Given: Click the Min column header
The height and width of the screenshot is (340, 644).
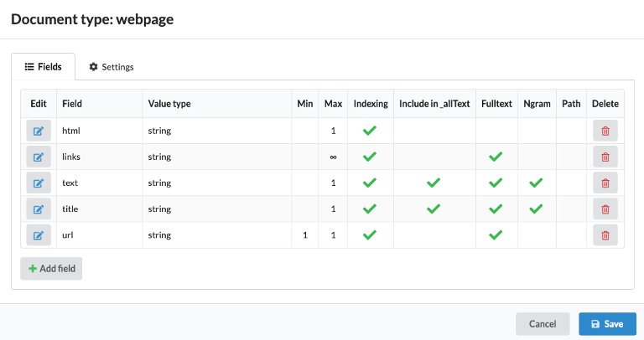Looking at the screenshot, I should point(305,104).
